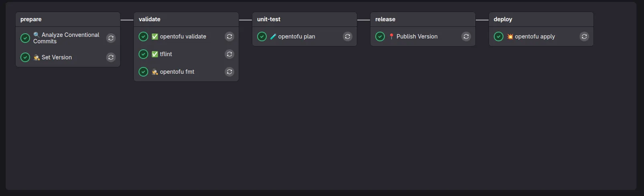Retry the opentofu plan job
The width and height of the screenshot is (644, 196).
click(348, 36)
